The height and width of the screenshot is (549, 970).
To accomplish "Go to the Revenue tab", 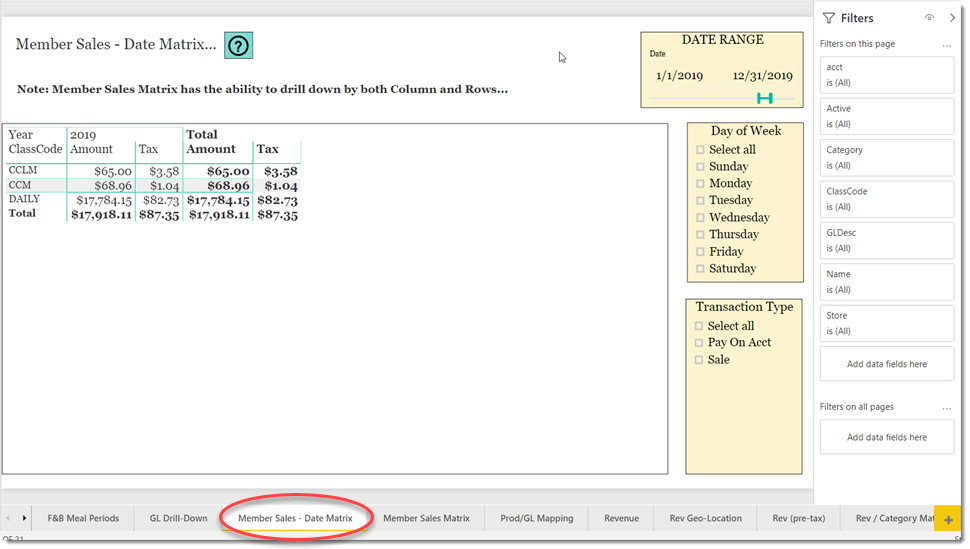I will [621, 518].
